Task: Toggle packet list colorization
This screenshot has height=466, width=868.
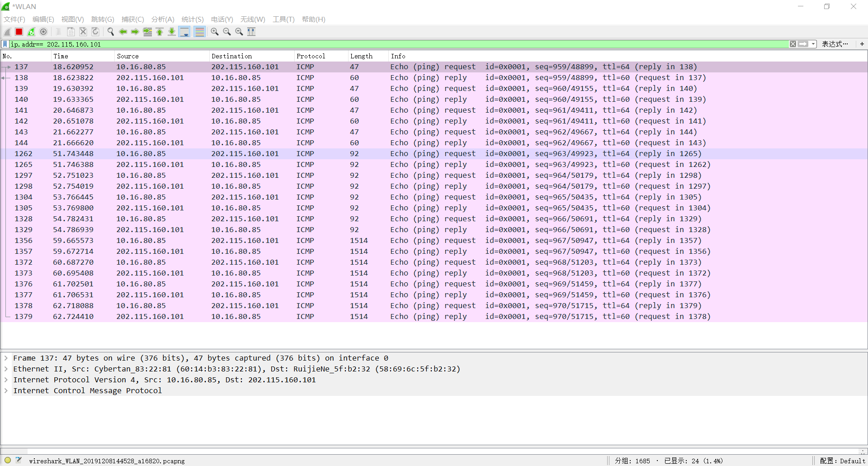Action: (x=199, y=32)
